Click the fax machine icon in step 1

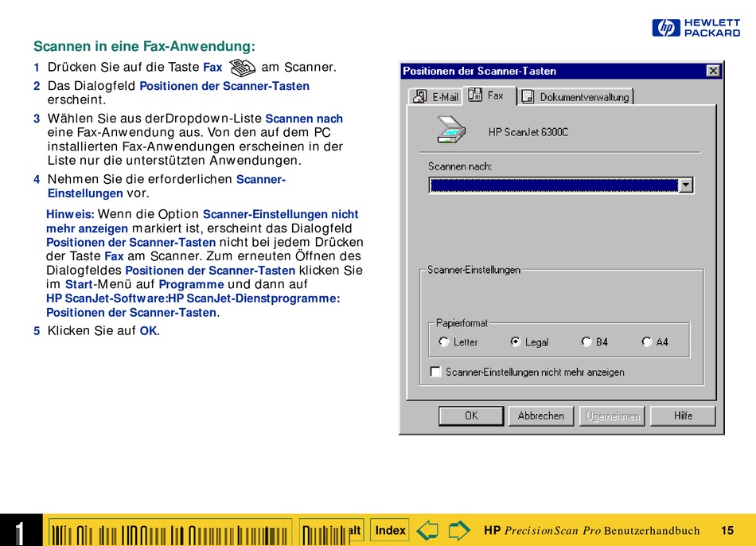pos(242,68)
